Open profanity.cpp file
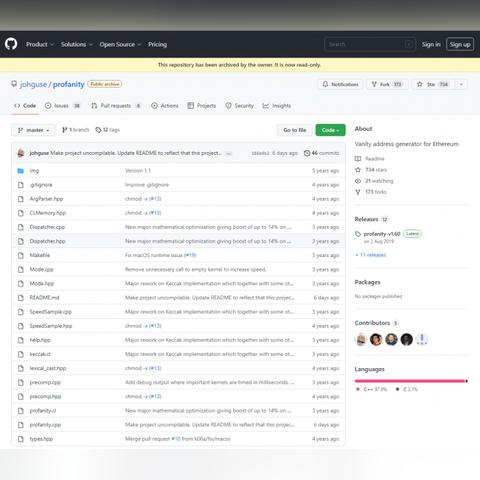The width and height of the screenshot is (480, 480). pyautogui.click(x=45, y=425)
